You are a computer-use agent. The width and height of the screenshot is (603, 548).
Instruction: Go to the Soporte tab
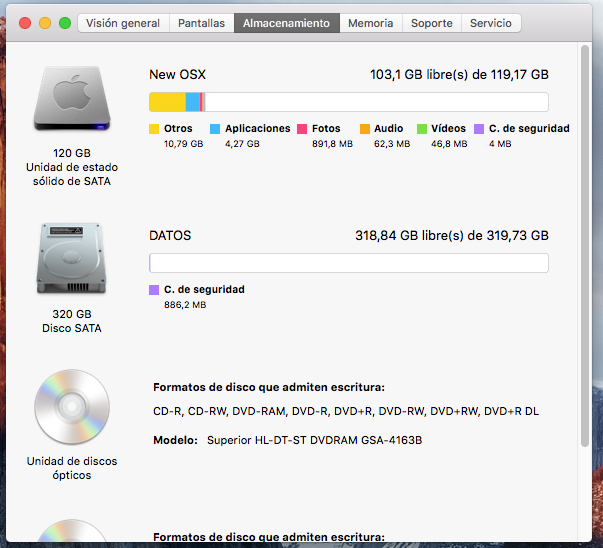click(x=431, y=23)
